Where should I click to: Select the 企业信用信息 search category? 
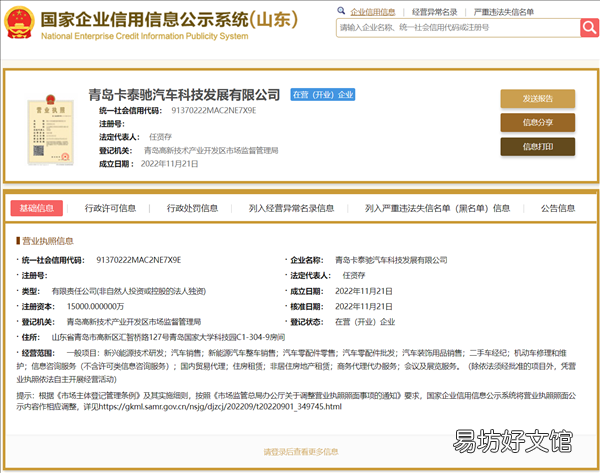pyautogui.click(x=373, y=12)
